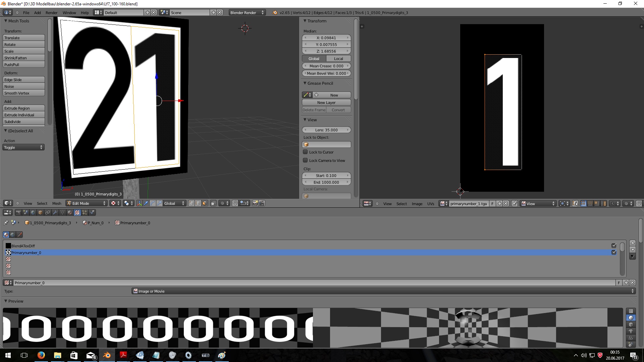This screenshot has width=644, height=362.
Task: Enable the Lock to Cursor checkbox
Action: 305,152
